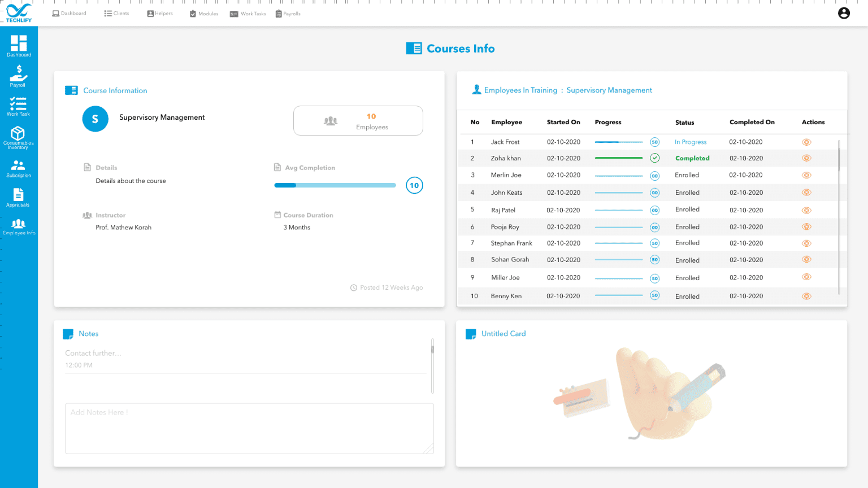
Task: Open the Clients menu
Action: click(x=116, y=13)
